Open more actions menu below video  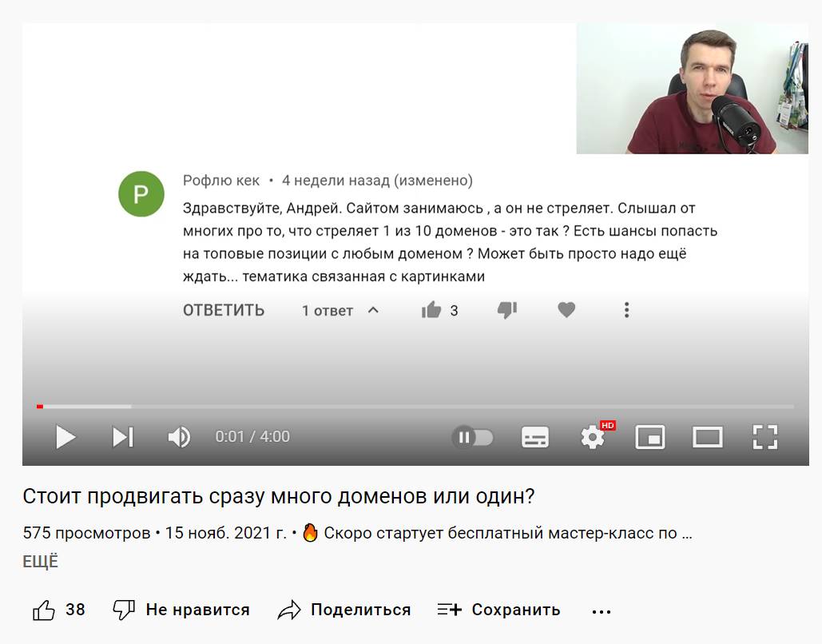tap(602, 611)
